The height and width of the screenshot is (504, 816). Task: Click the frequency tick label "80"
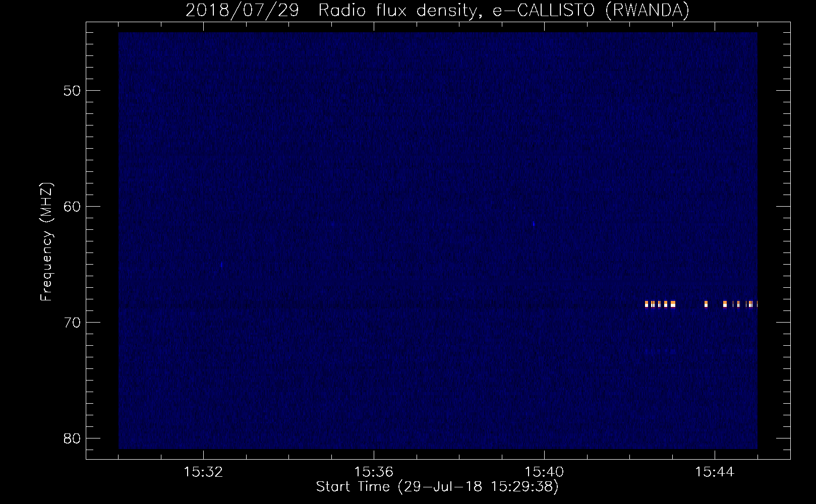pos(72,438)
